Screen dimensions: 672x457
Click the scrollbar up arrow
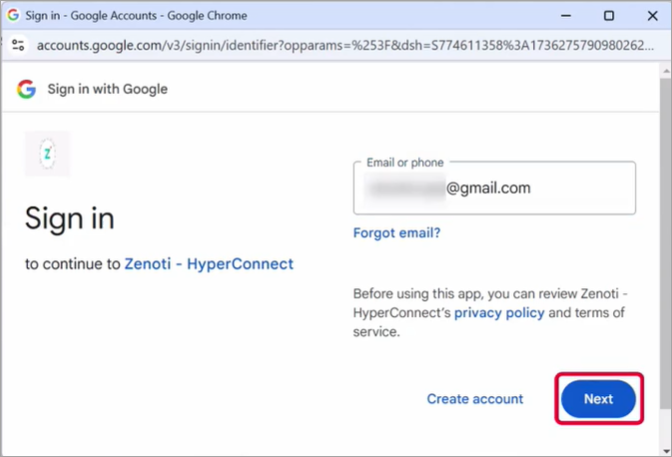pos(666,70)
